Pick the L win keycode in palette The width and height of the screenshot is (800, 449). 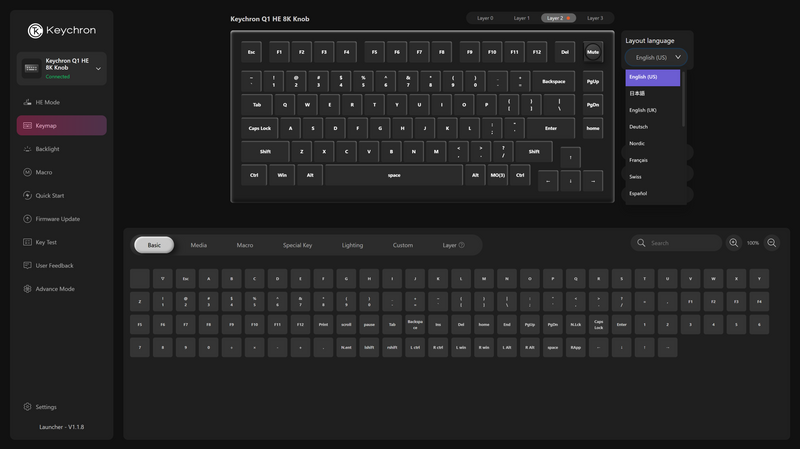pyautogui.click(x=461, y=347)
